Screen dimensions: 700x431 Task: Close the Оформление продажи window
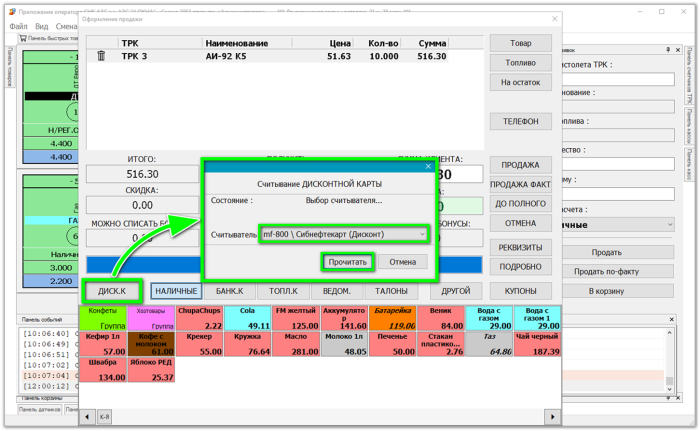coord(554,19)
